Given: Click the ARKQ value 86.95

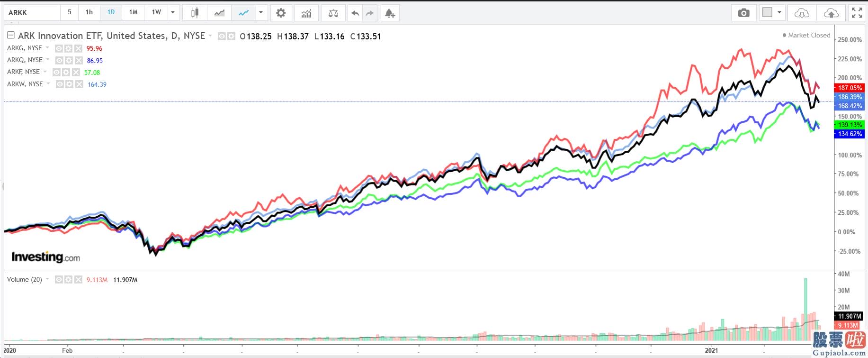Looking at the screenshot, I should [x=95, y=61].
